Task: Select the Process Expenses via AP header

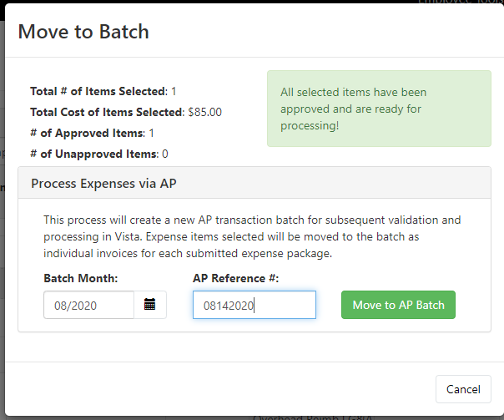Action: tap(255, 183)
